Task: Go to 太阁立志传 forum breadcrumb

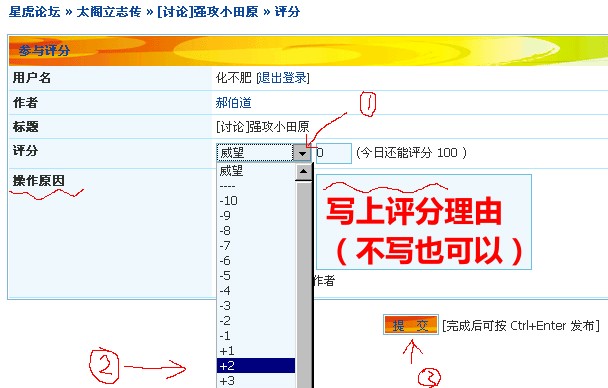Action: (109, 12)
